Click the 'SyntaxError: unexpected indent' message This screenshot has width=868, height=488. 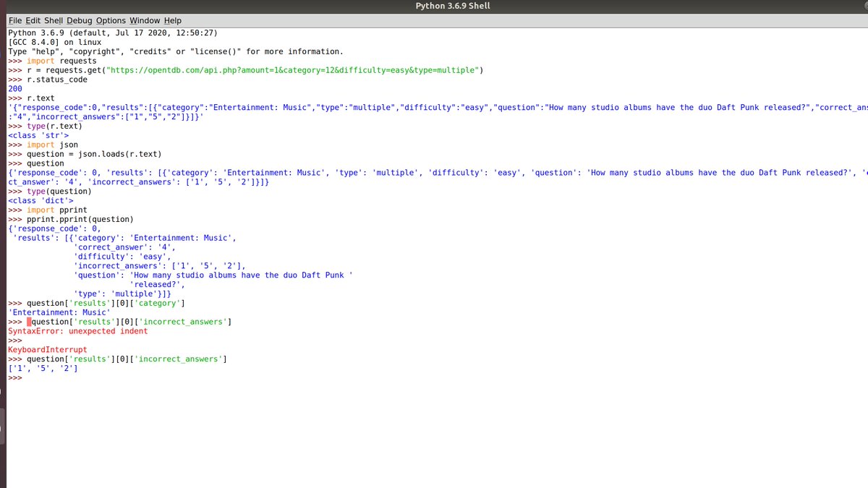(77, 331)
